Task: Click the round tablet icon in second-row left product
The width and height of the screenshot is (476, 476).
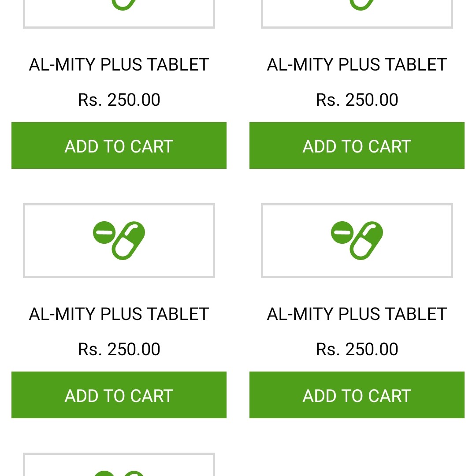Action: click(x=104, y=232)
